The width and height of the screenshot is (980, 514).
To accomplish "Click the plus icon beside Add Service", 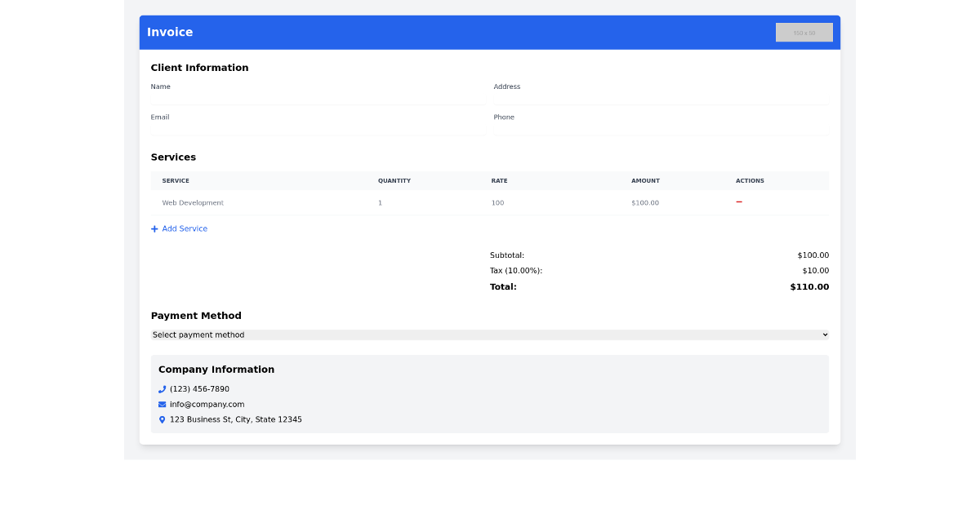I will point(154,228).
